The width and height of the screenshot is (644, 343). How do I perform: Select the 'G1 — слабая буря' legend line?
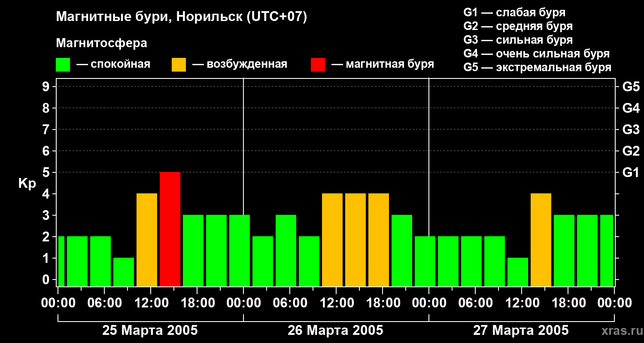514,12
